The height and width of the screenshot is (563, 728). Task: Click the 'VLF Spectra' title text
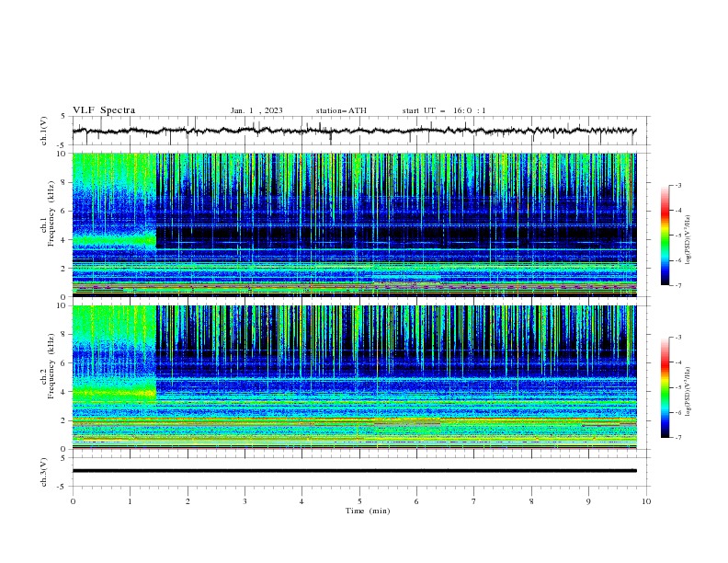tap(104, 110)
